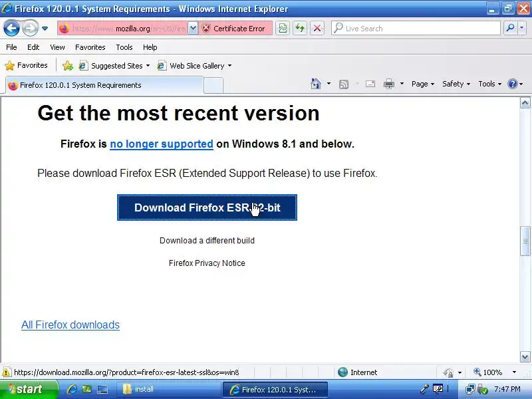Open the Favorites menu
The width and height of the screenshot is (532, 399).
[x=90, y=47]
